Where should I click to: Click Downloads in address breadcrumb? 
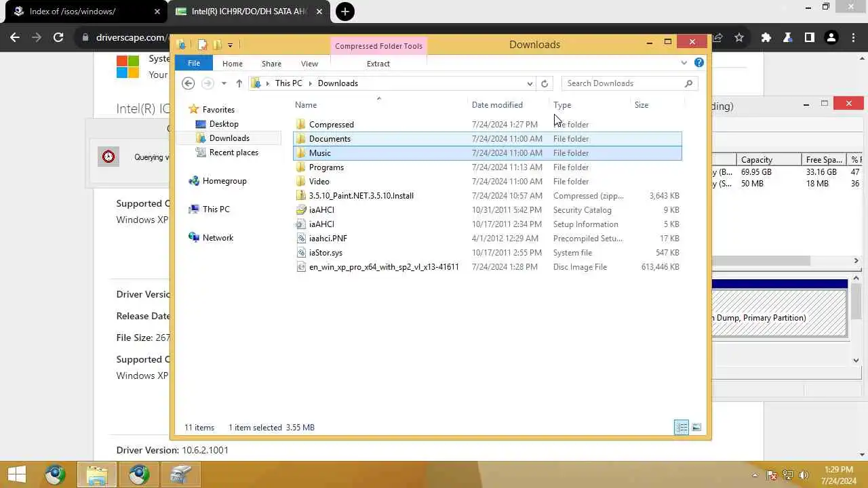338,83
